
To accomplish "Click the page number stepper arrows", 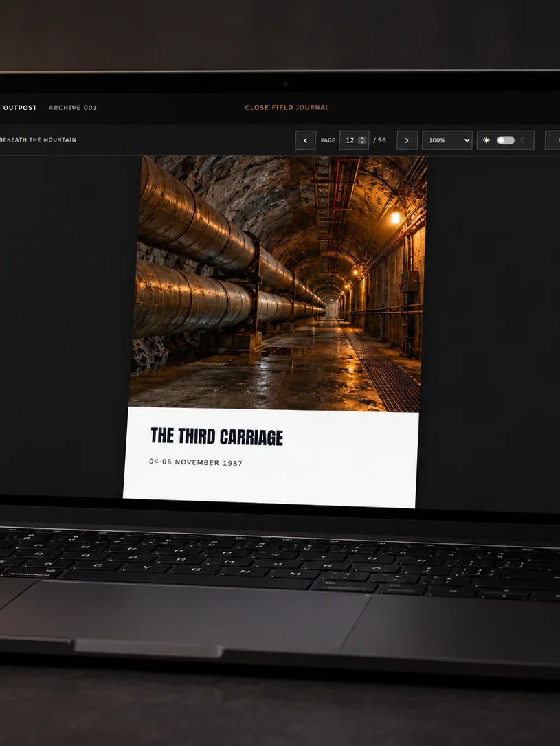I will coord(362,140).
